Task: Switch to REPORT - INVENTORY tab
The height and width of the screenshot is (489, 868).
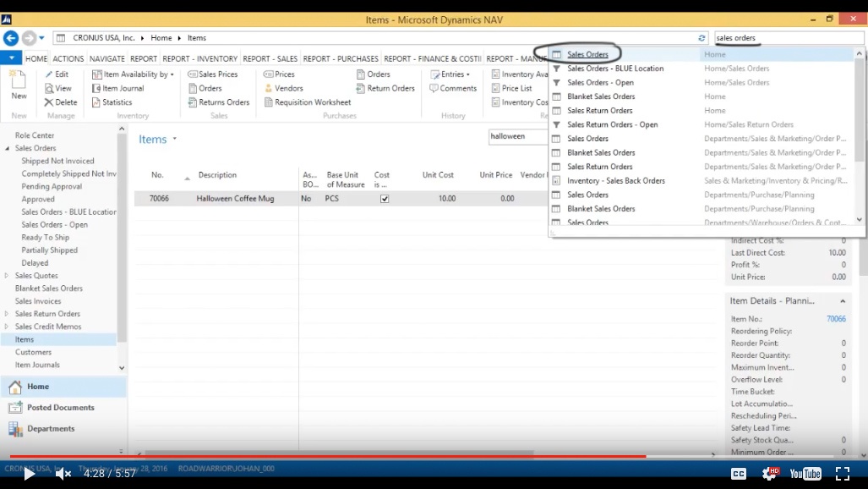Action: tap(199, 58)
